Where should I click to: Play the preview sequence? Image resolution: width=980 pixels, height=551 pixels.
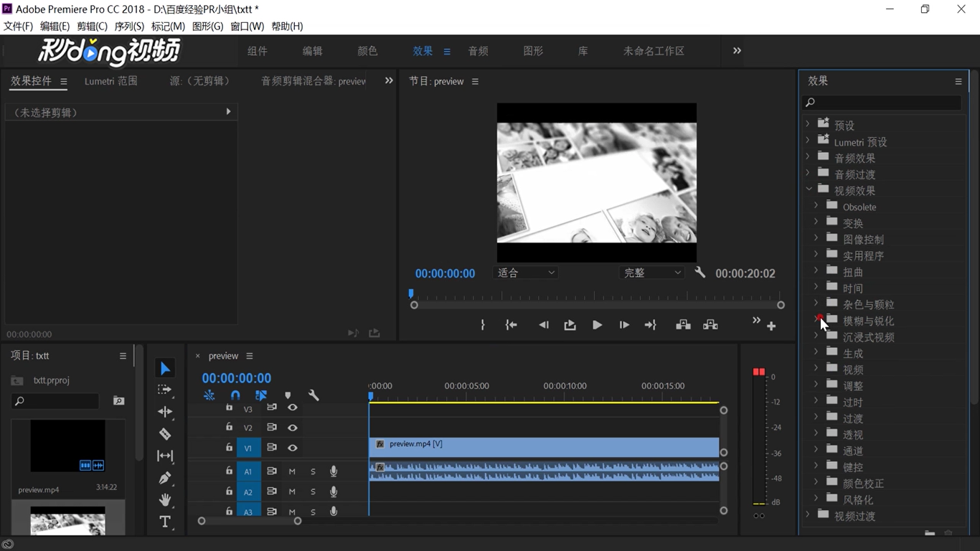[597, 325]
